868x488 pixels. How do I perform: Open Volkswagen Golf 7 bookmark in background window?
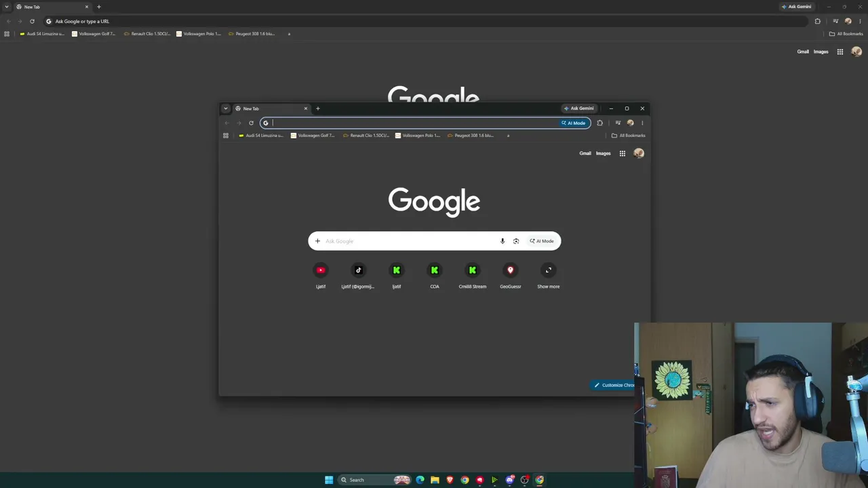pos(94,34)
